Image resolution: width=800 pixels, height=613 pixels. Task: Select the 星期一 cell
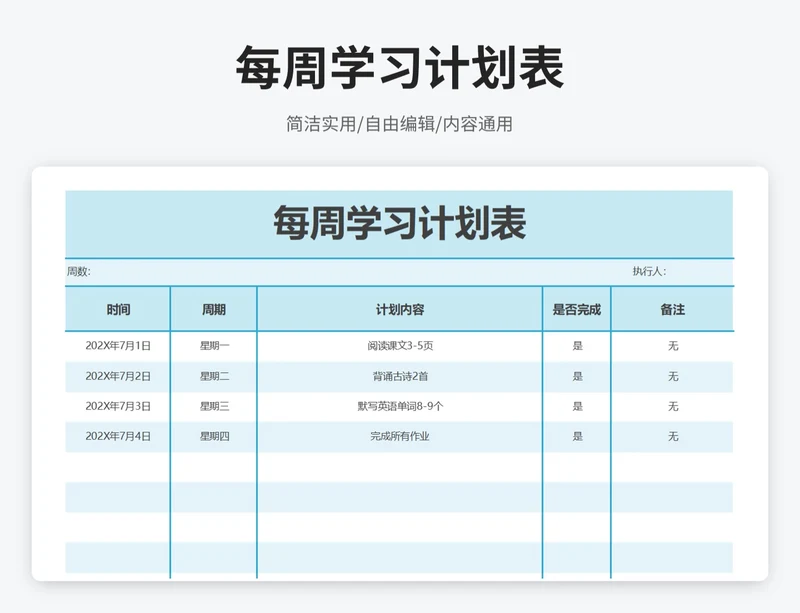click(x=214, y=346)
